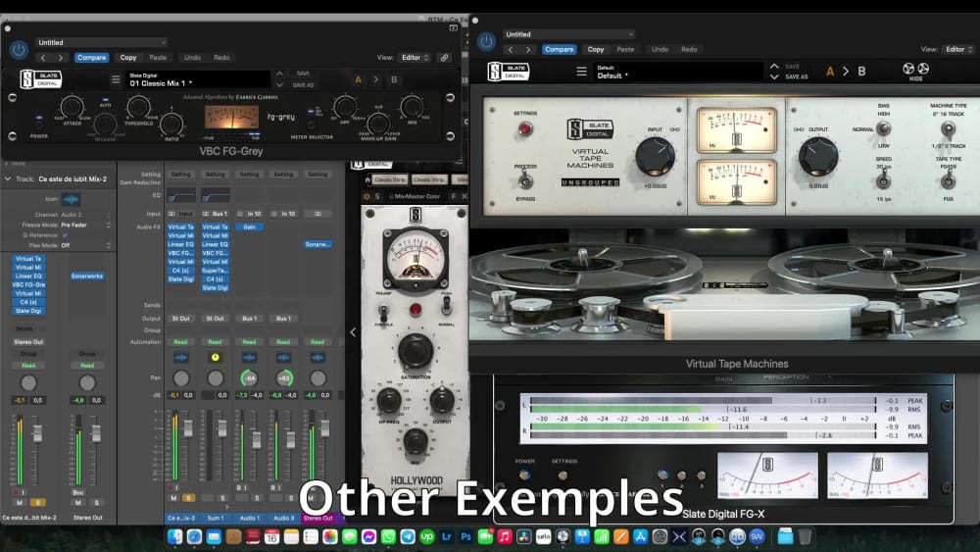The image size is (980, 552).
Task: Open the Flex Mode Off dropdown
Action: click(85, 246)
